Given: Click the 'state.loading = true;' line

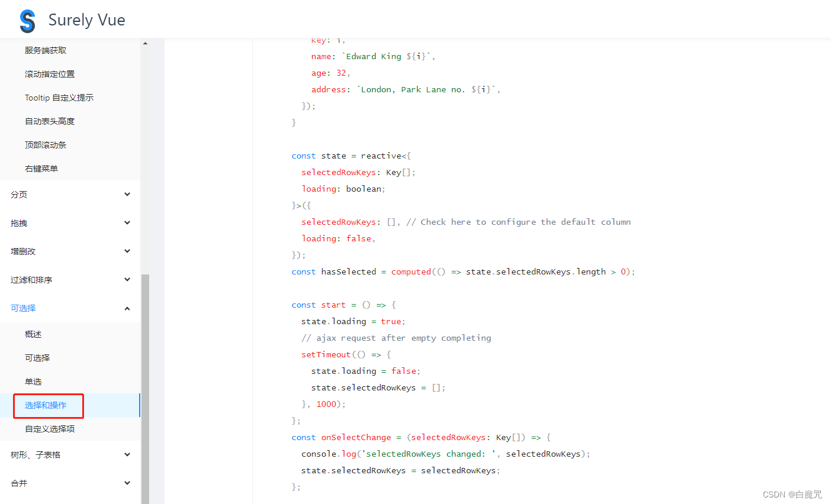Looking at the screenshot, I should (x=353, y=321).
